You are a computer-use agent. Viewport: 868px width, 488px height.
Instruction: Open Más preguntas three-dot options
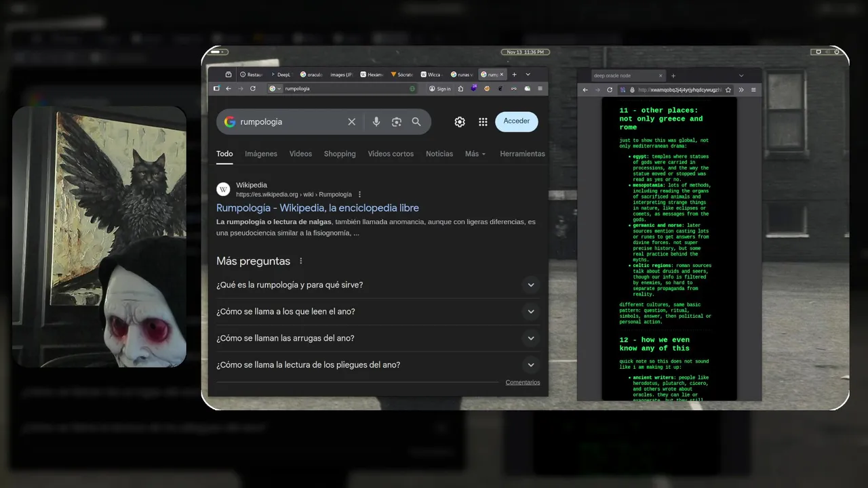tap(301, 261)
